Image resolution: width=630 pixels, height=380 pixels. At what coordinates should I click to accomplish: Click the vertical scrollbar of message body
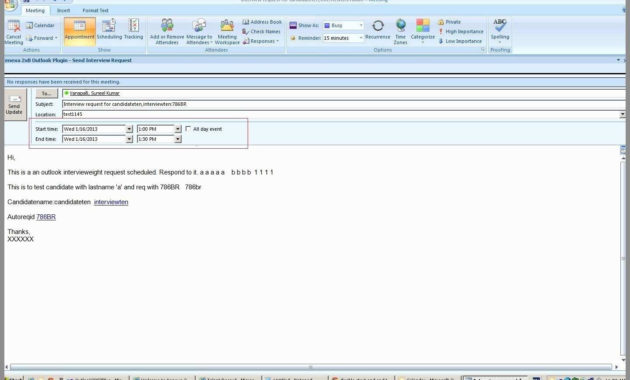tap(623, 257)
